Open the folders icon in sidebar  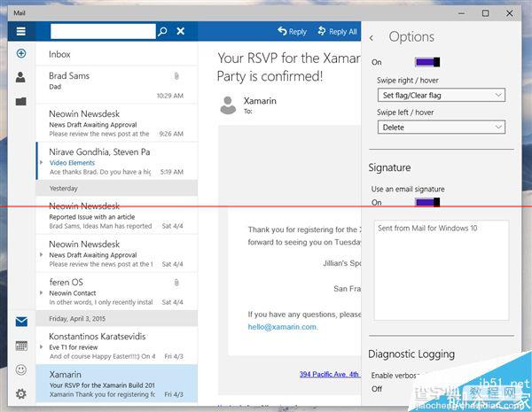[21, 101]
